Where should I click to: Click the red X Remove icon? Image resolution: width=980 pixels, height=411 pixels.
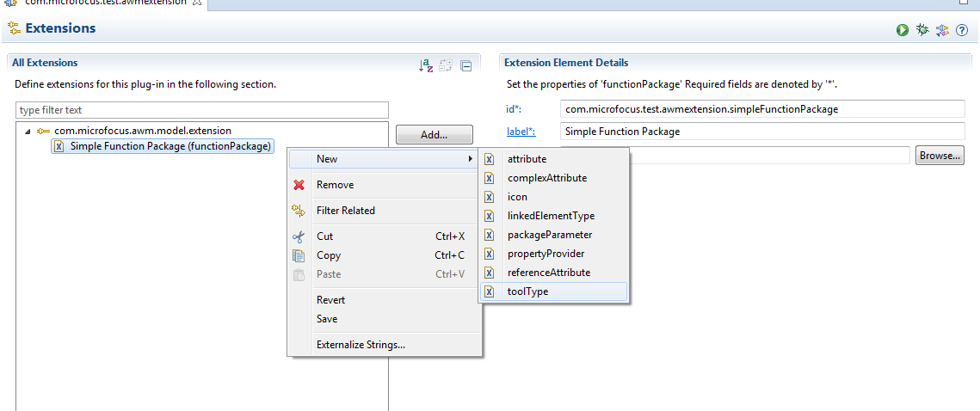coord(299,185)
